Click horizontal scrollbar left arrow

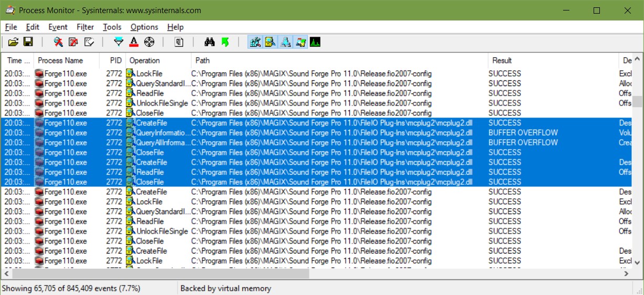pos(7,273)
